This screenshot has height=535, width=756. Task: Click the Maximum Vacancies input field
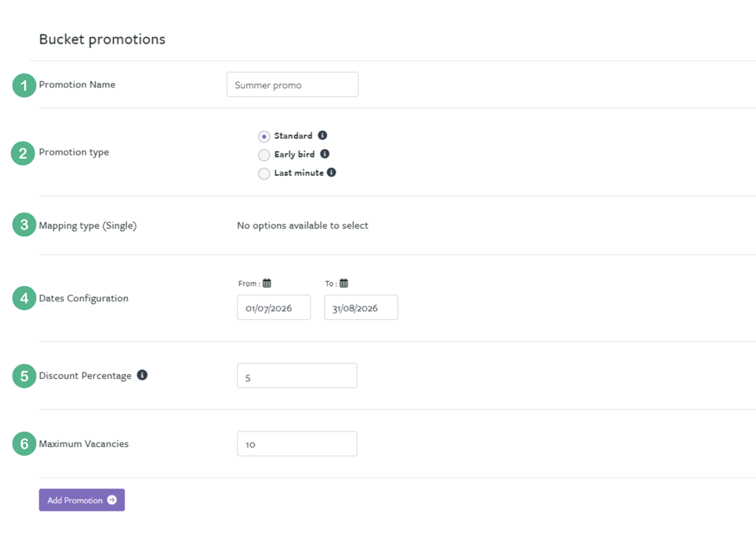click(297, 444)
